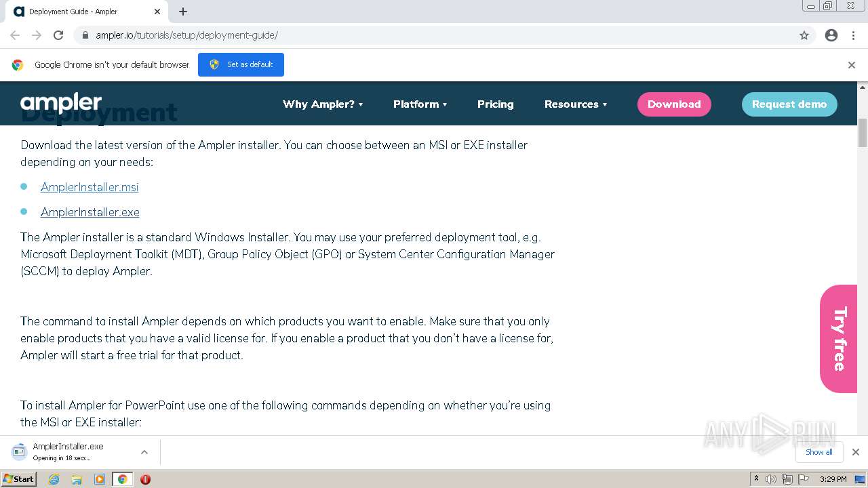Bookmark this page with the star icon

[804, 35]
